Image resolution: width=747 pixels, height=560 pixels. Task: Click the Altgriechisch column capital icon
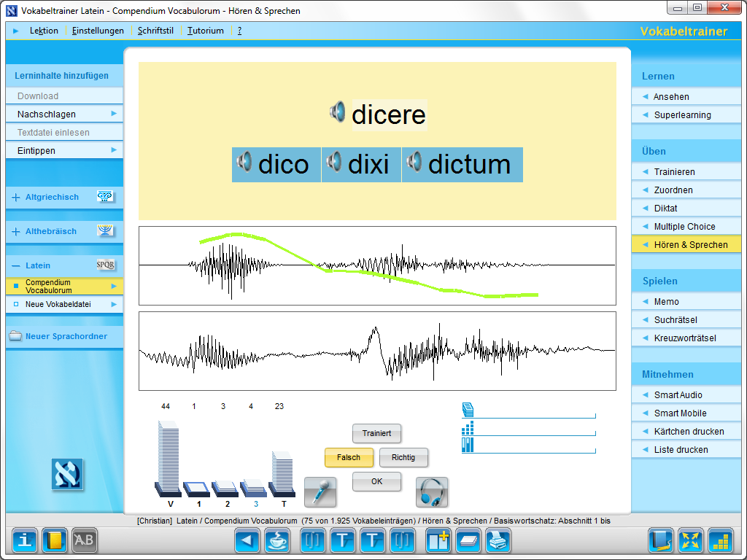(105, 196)
